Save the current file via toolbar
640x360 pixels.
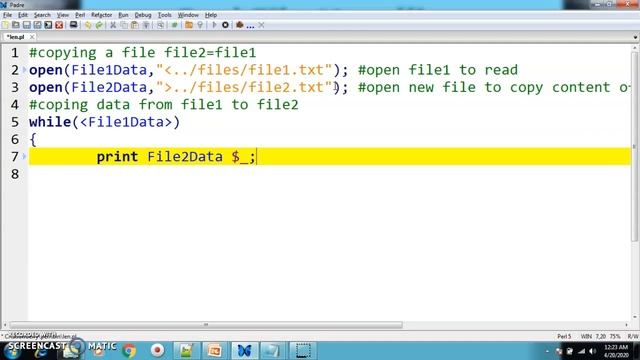tap(27, 25)
